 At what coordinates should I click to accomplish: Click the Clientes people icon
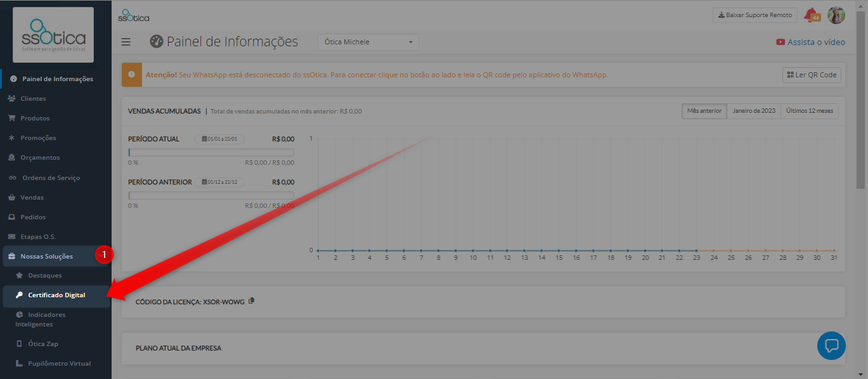point(11,98)
